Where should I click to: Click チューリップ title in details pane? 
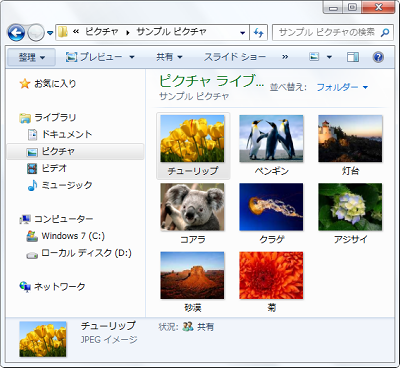click(108, 326)
